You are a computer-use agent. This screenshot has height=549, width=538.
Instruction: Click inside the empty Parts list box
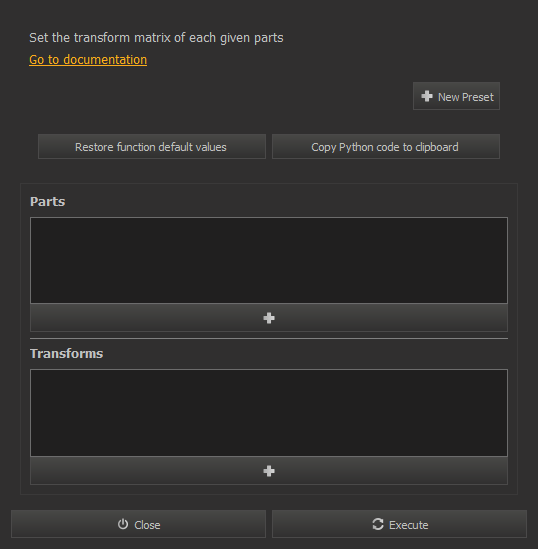pyautogui.click(x=269, y=260)
